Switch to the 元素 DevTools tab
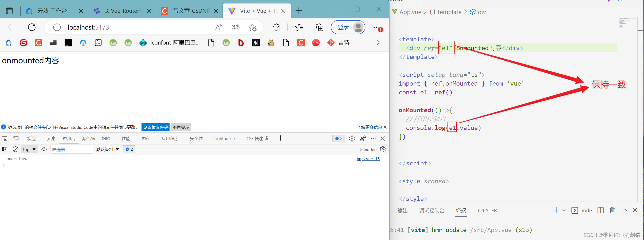The image size is (644, 240). [x=51, y=139]
